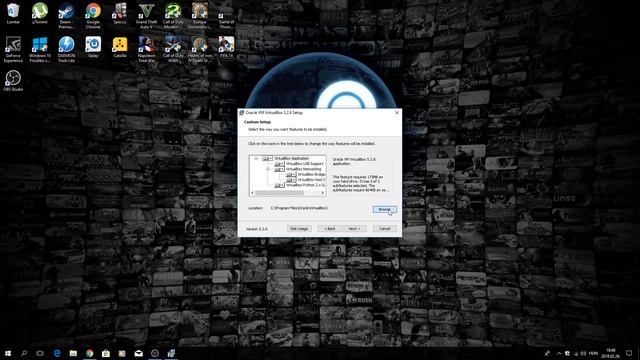Click the taskbar search magnifier
Viewport: 640px width, 360px height.
click(x=24, y=353)
